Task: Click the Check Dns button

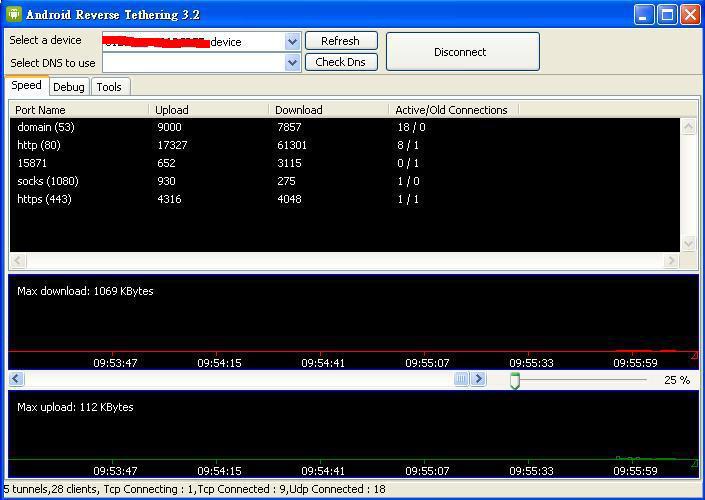Action: (x=341, y=62)
